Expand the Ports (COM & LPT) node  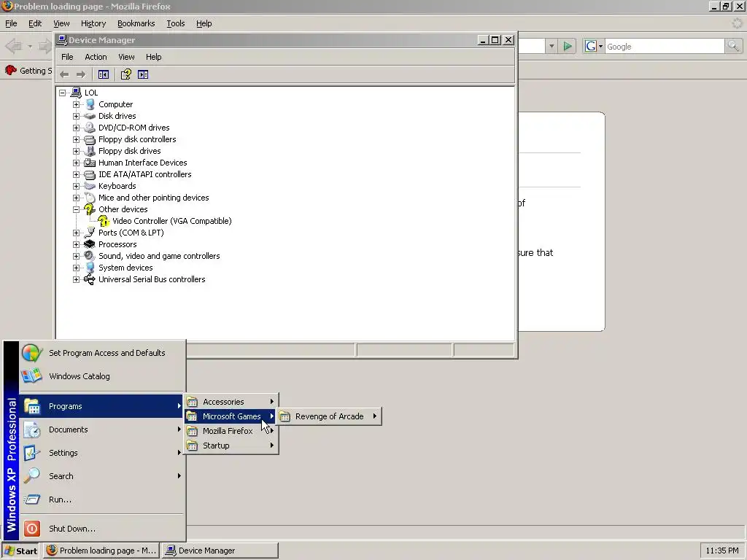coord(76,233)
